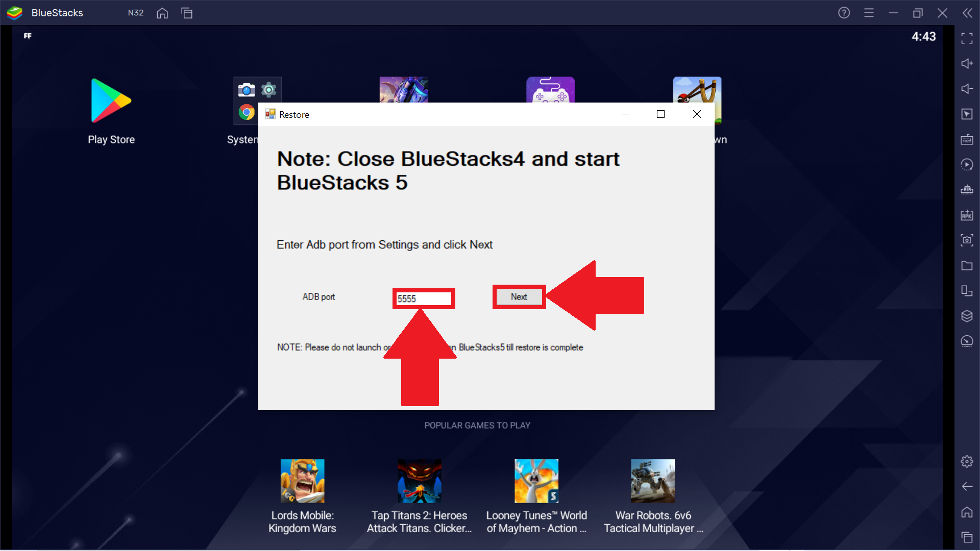Screen dimensions: 980x551
Task: Click the Next button in Restore dialog
Action: (x=519, y=297)
